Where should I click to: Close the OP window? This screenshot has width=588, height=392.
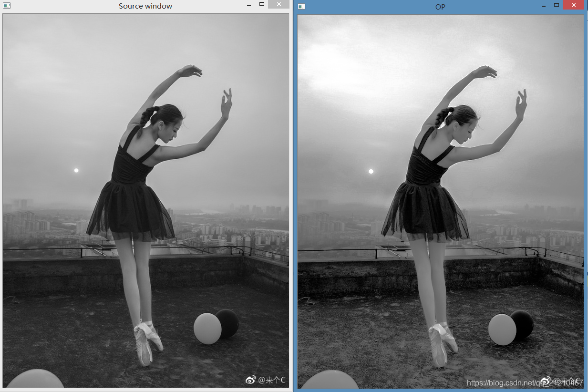pyautogui.click(x=573, y=5)
